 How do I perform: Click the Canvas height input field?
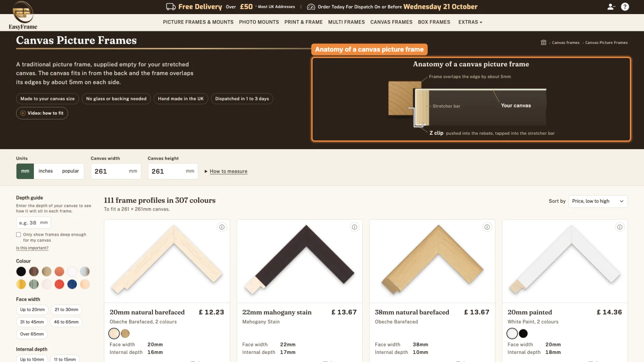pos(173,171)
